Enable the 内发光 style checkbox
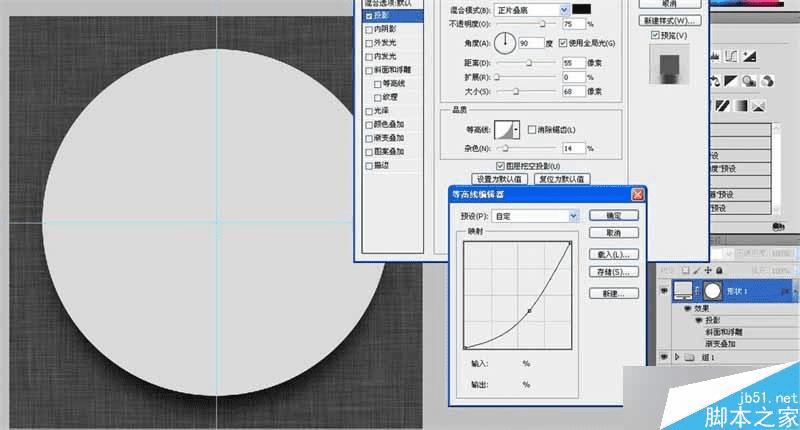This screenshot has height=430, width=800. tap(369, 57)
